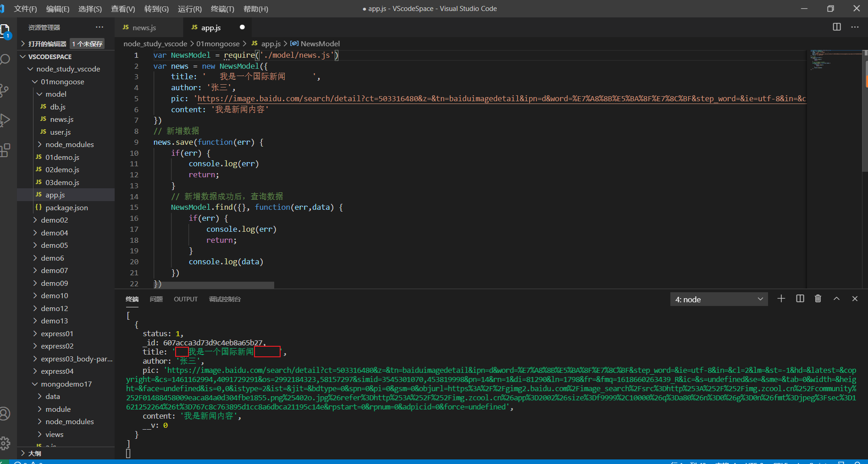Open the Manage gear icon
The height and width of the screenshot is (464, 868).
[5, 443]
